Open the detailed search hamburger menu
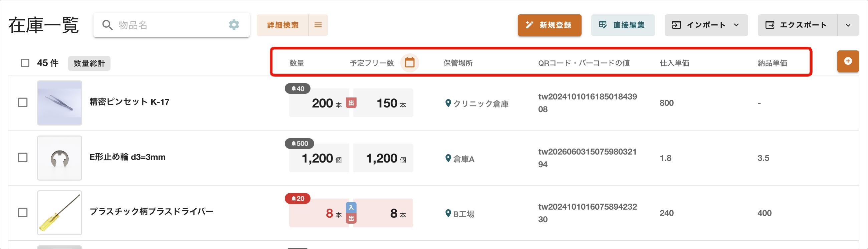Image resolution: width=868 pixels, height=249 pixels. tap(318, 25)
